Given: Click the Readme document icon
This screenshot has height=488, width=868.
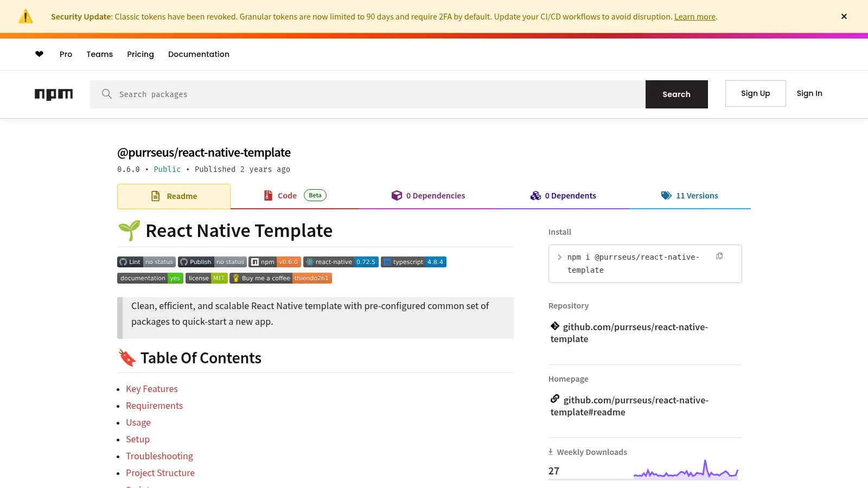Looking at the screenshot, I should click(156, 196).
